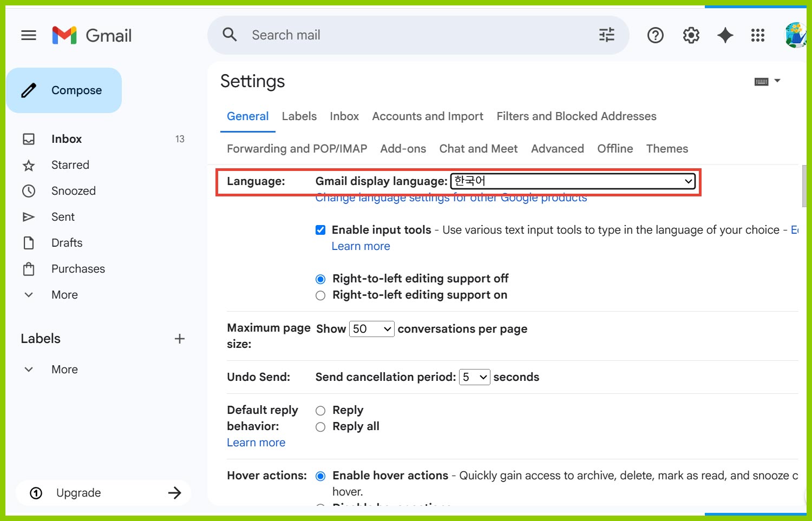Click the Starred star icon

[29, 165]
